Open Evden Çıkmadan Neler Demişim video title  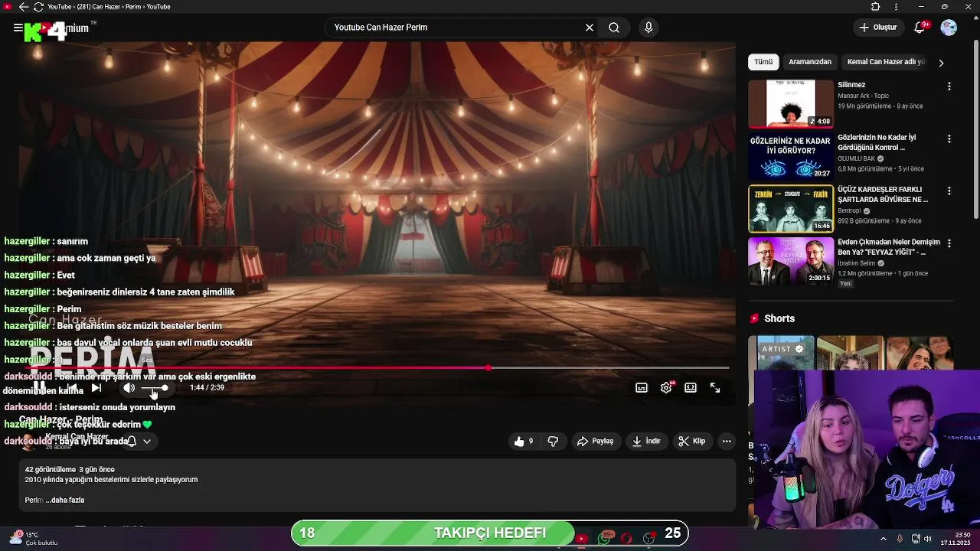pyautogui.click(x=889, y=247)
